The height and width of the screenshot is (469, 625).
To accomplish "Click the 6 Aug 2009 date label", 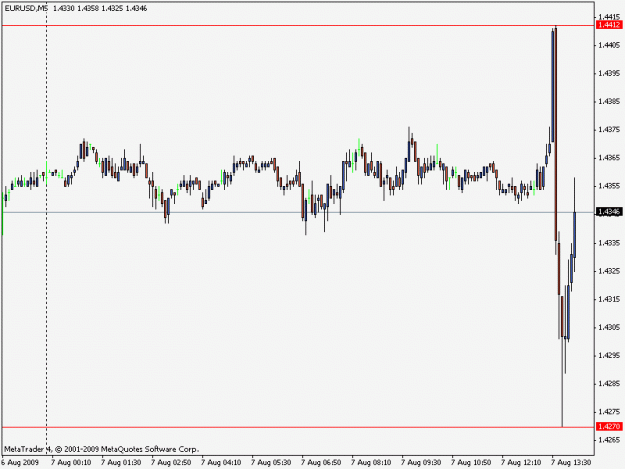I will 20,463.
